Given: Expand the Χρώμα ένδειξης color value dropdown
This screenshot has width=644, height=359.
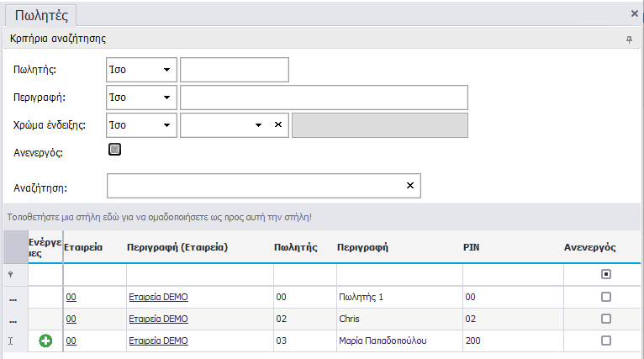Looking at the screenshot, I should (x=258, y=125).
